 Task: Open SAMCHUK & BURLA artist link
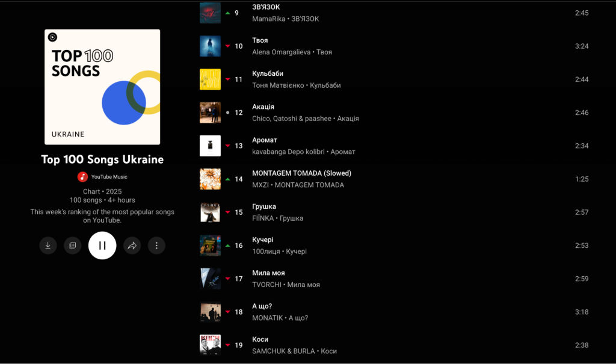(x=284, y=351)
